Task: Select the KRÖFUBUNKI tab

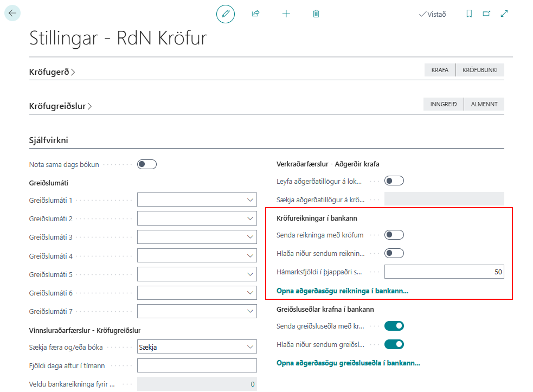Action: coord(480,70)
